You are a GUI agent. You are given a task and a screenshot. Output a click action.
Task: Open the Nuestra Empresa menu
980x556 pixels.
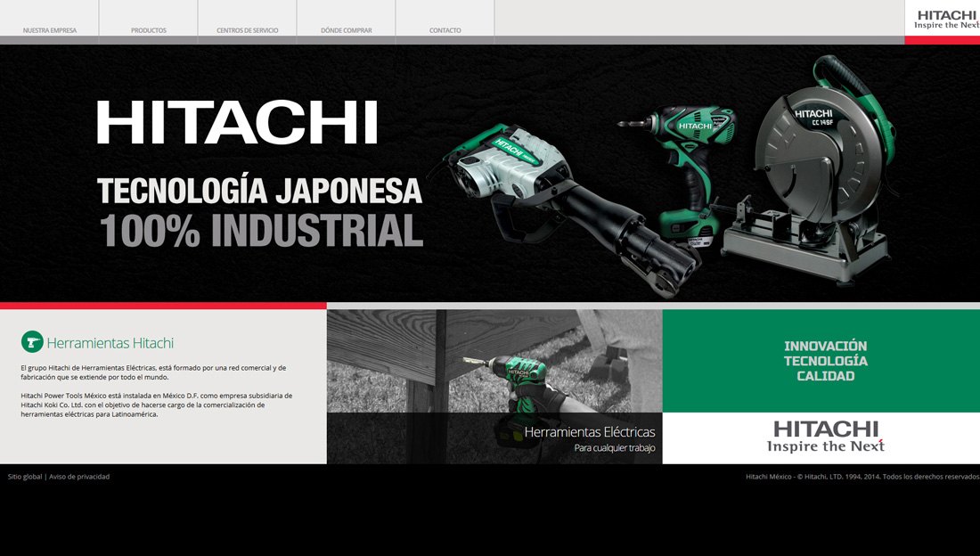(x=49, y=30)
